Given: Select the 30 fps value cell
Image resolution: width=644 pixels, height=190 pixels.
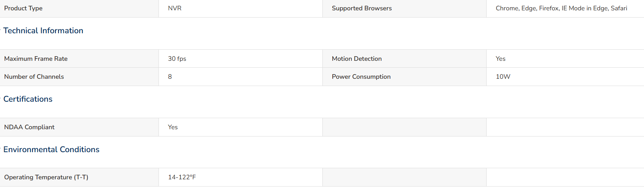Looking at the screenshot, I should point(241,58).
